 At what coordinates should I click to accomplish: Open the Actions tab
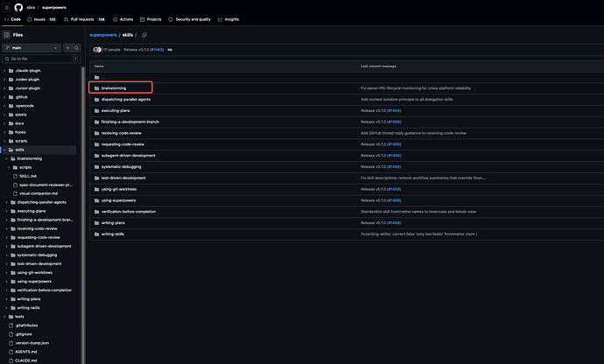click(123, 19)
